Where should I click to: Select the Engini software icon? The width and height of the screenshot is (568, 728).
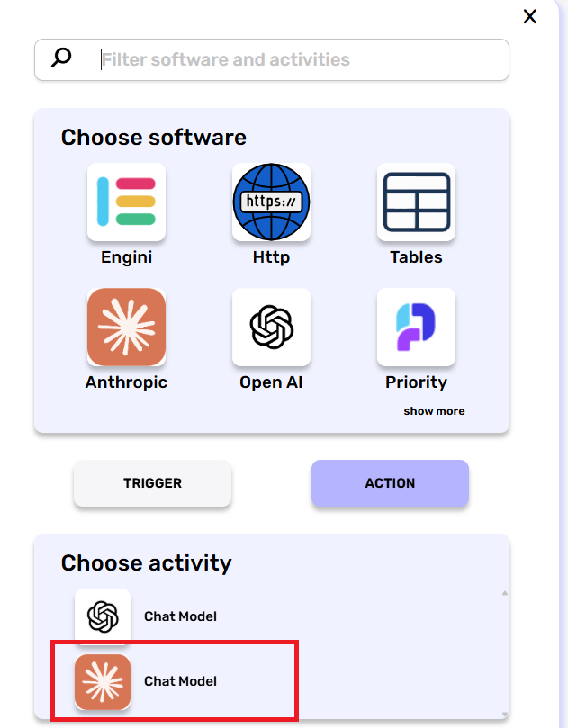126,202
